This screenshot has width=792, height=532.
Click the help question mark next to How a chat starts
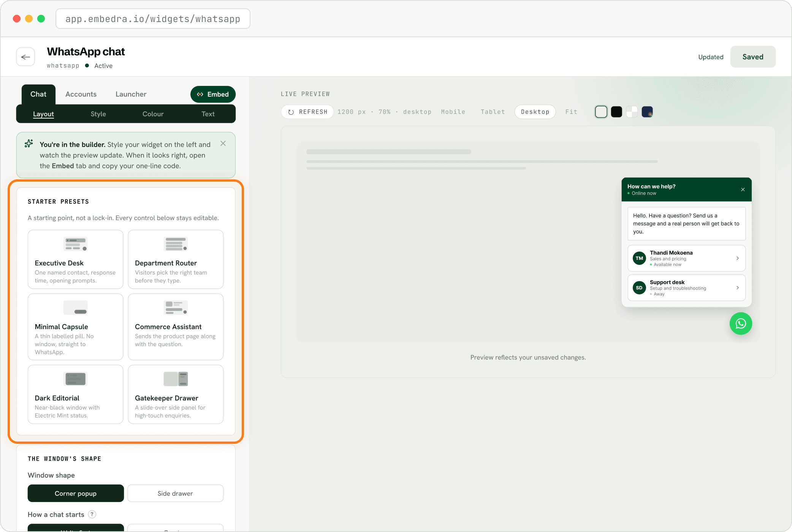coord(92,514)
